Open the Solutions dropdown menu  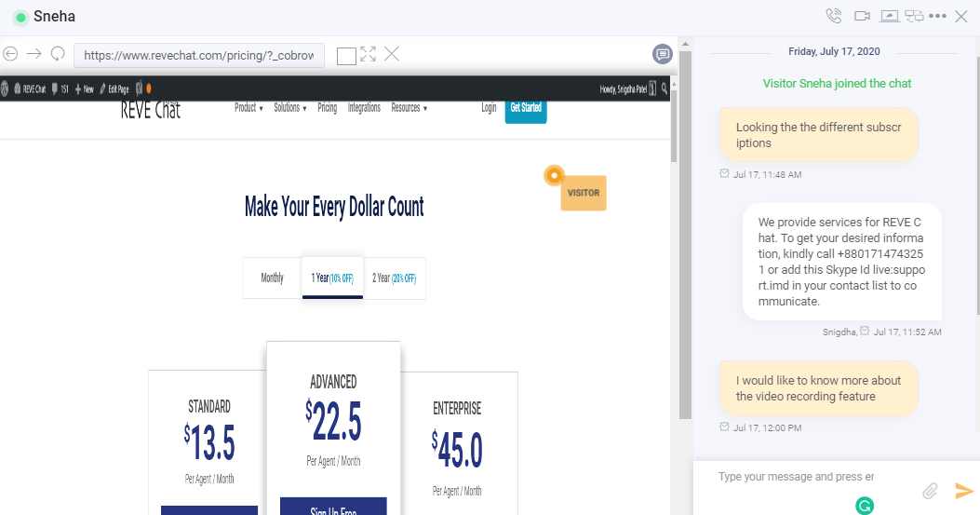pyautogui.click(x=290, y=108)
